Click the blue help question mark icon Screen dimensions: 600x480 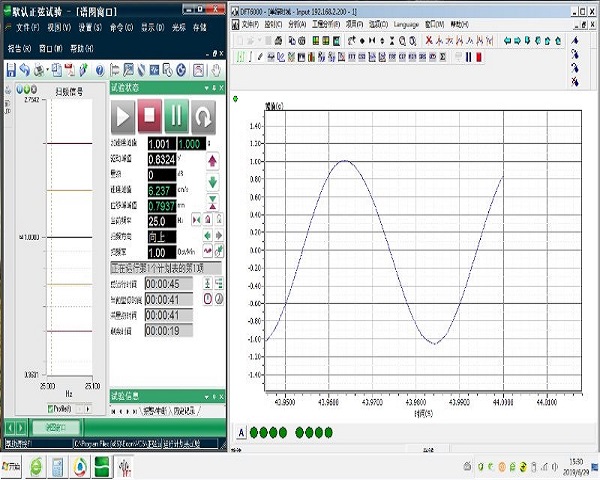coord(99,70)
